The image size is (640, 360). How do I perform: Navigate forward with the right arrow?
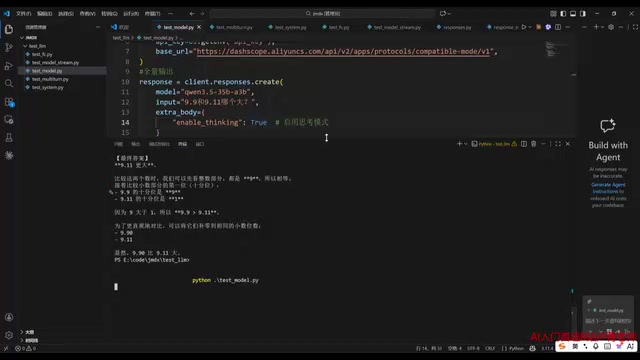point(202,13)
